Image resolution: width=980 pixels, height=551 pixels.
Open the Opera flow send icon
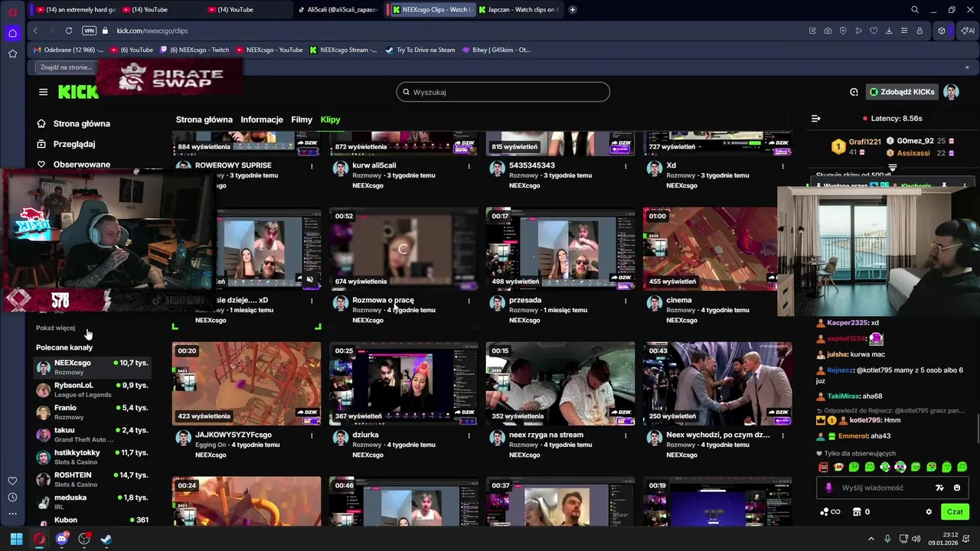coord(858,31)
